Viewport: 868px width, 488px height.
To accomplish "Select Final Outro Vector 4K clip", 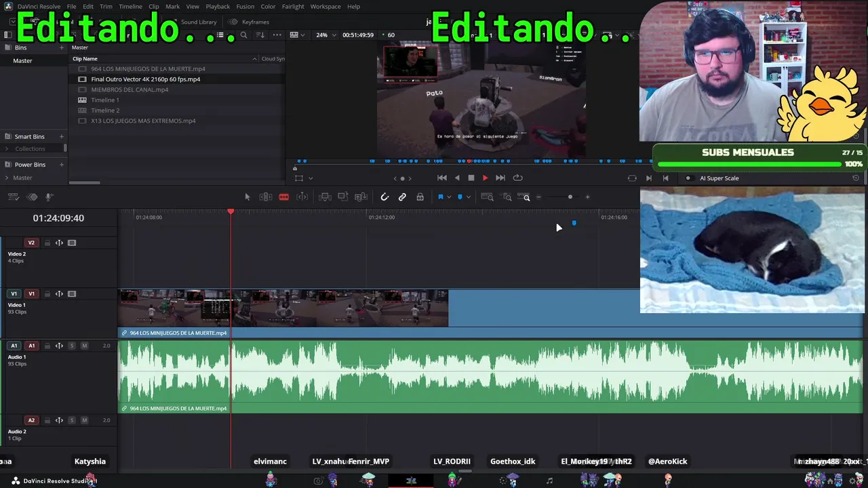I will 145,79.
